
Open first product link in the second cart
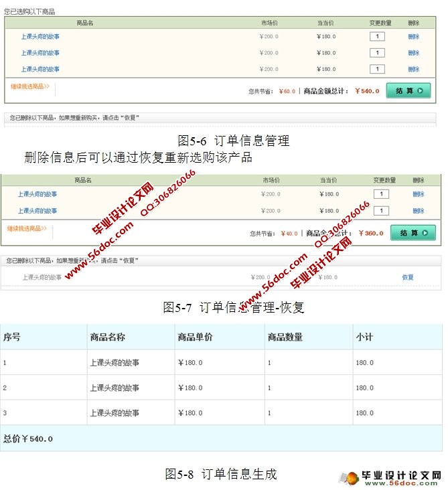(x=38, y=194)
